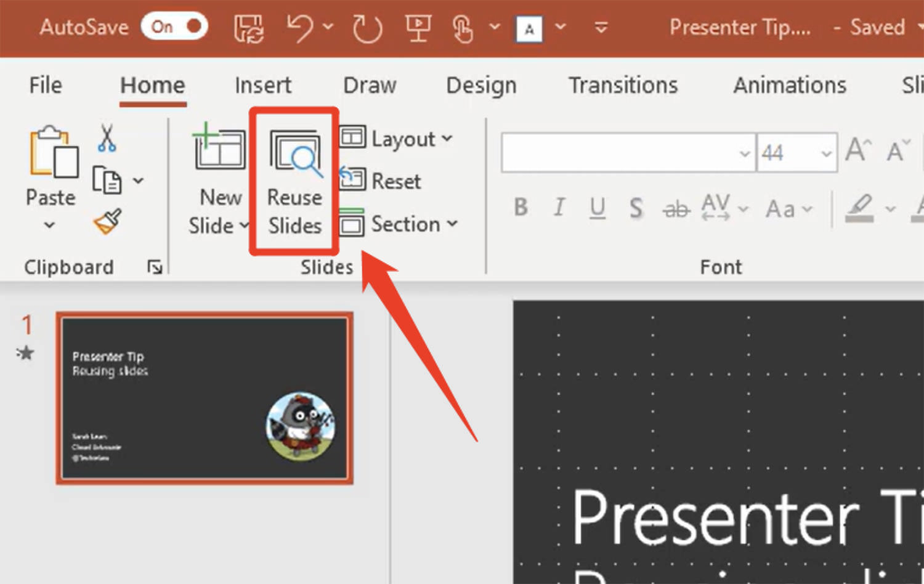Increase font size with larger A icon
This screenshot has height=584, width=924.
pos(858,150)
